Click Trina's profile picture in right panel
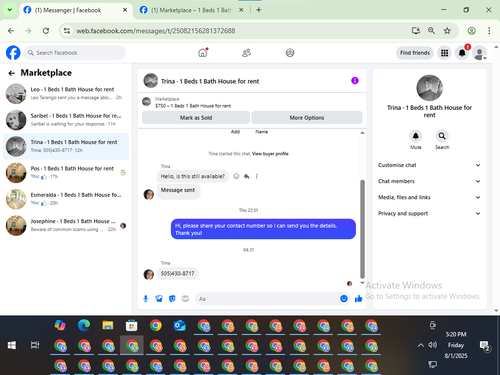The width and height of the screenshot is (500, 375). [430, 88]
